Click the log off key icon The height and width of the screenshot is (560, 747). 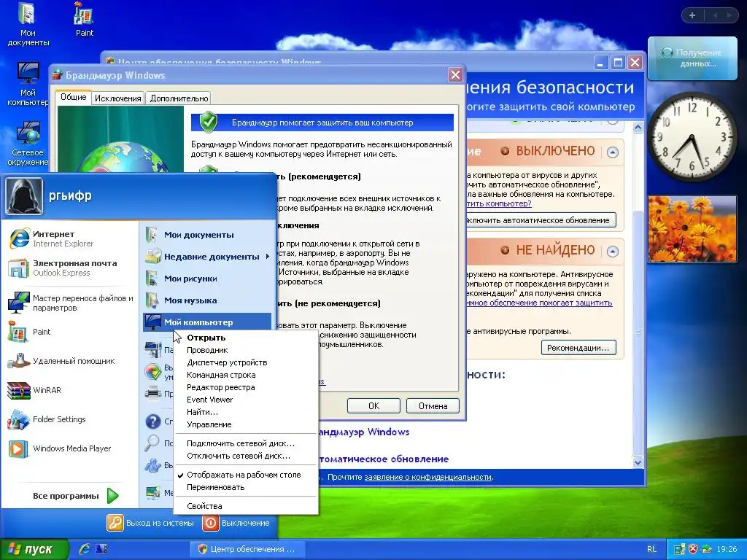(x=115, y=523)
